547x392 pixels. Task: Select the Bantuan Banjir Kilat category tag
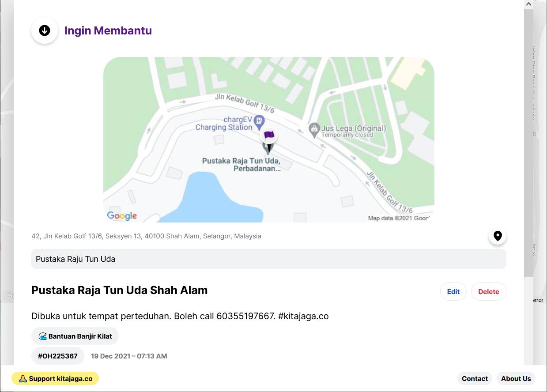tap(75, 336)
